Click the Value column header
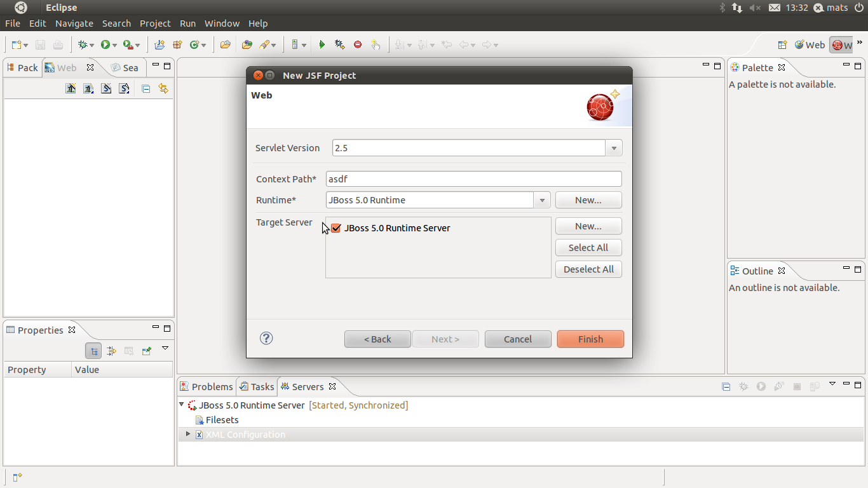The width and height of the screenshot is (868, 488). click(x=122, y=369)
